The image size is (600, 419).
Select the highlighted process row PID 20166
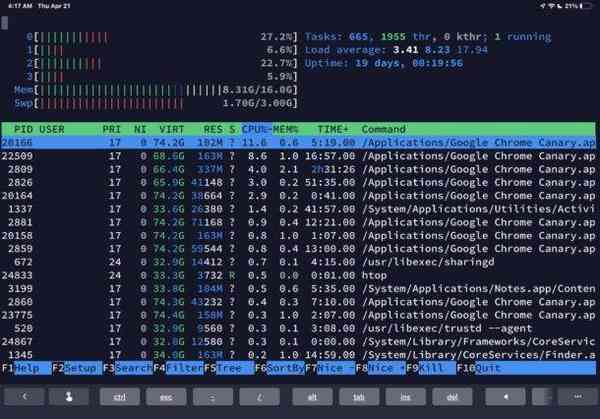pos(298,143)
